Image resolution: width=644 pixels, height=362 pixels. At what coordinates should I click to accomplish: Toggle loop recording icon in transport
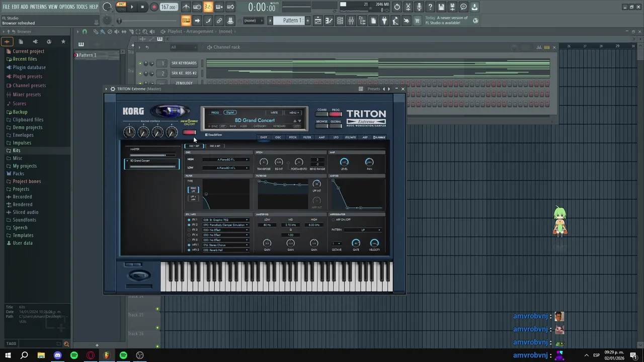(x=230, y=7)
